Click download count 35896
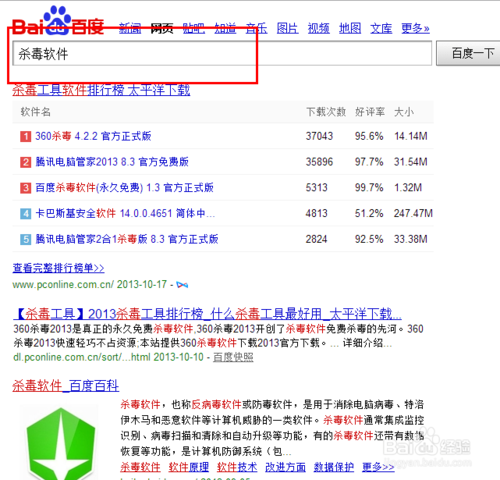This screenshot has width=500, height=480. [319, 162]
